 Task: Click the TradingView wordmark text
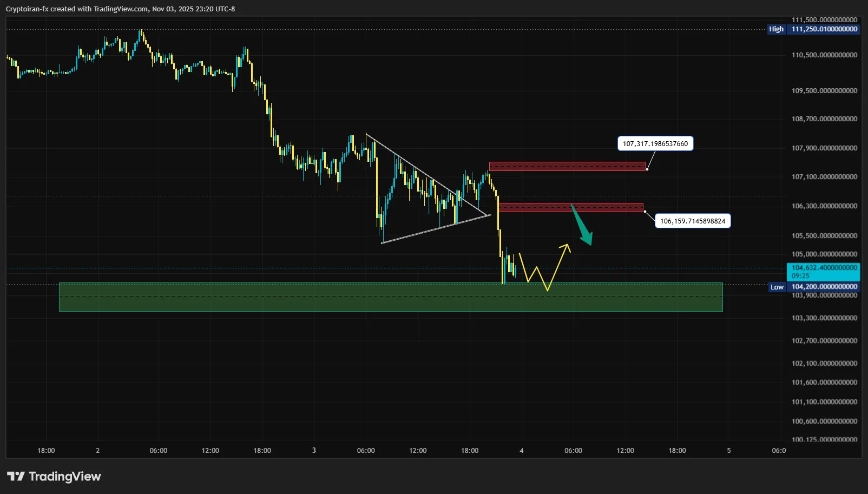[x=64, y=476]
